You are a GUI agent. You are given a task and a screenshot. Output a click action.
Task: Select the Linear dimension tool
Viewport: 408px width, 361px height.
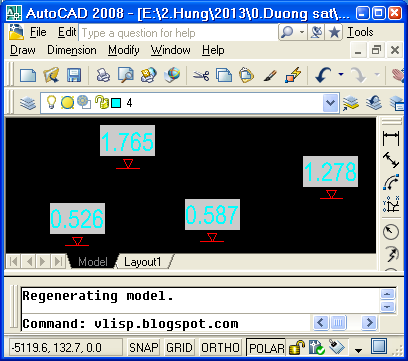click(x=391, y=138)
